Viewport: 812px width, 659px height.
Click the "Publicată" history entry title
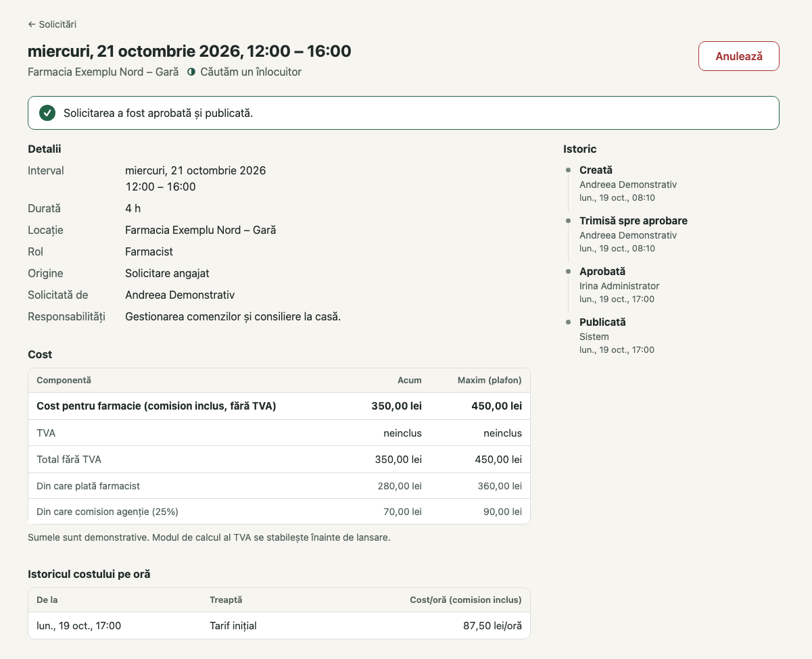point(602,322)
